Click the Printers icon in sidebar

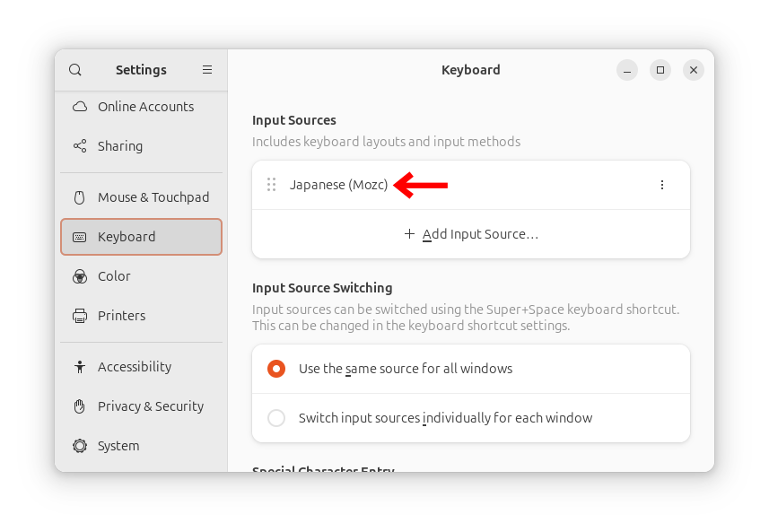[80, 316]
